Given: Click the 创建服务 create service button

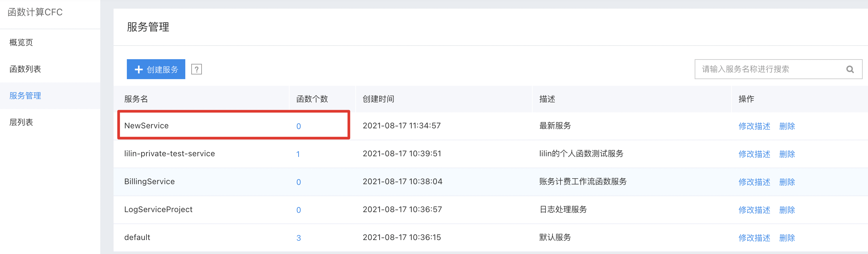Looking at the screenshot, I should [156, 69].
